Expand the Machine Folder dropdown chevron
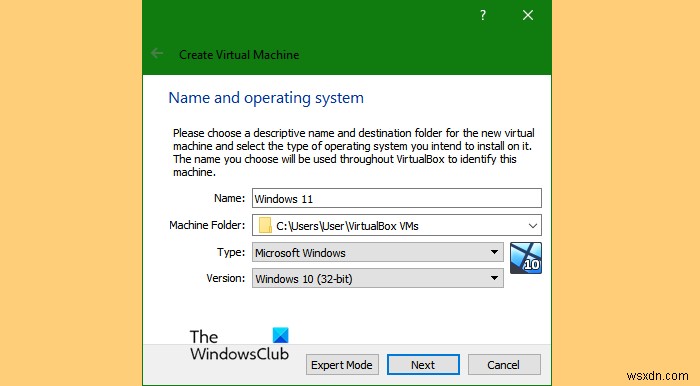700x386 pixels. coord(532,225)
